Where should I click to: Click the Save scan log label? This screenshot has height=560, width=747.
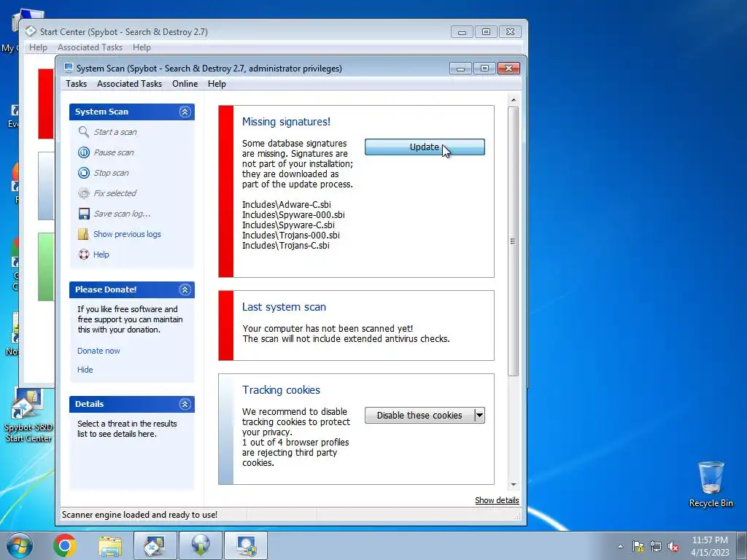[x=122, y=214]
